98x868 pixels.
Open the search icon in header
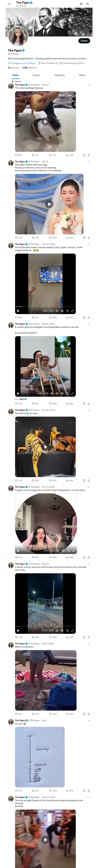[x=88, y=4]
